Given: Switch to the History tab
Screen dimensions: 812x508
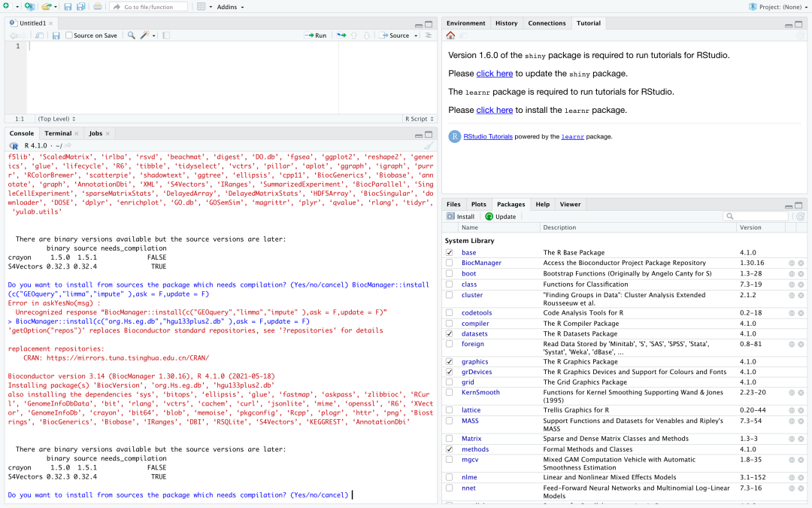Looking at the screenshot, I should coord(506,23).
